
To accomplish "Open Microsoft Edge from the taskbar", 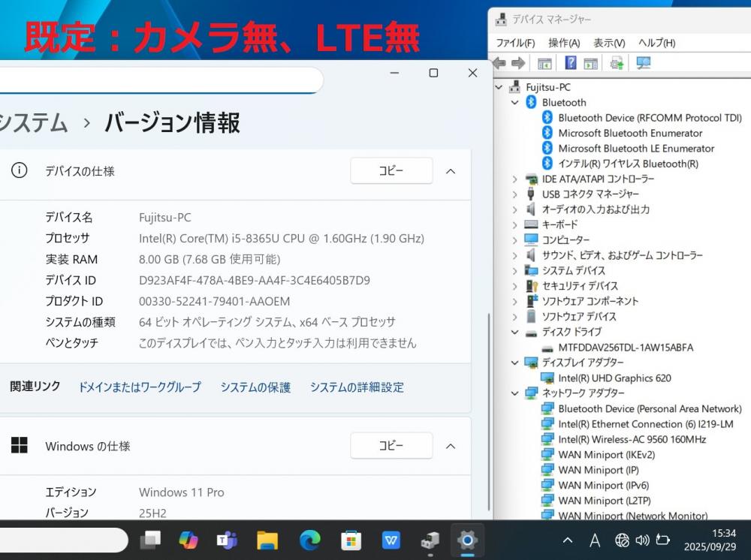I will click(309, 540).
